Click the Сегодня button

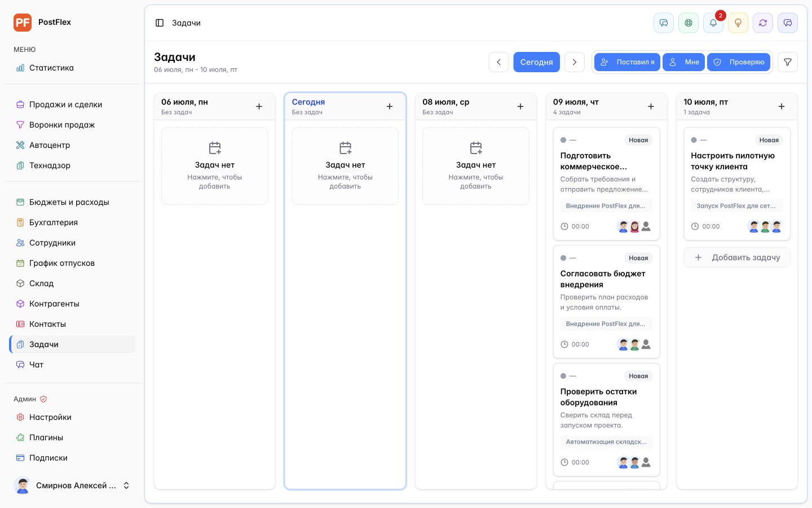[536, 62]
